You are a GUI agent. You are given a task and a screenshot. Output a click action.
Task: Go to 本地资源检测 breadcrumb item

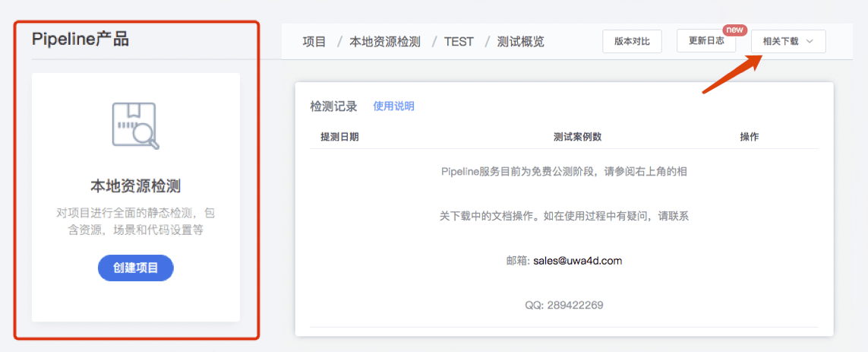pos(385,42)
